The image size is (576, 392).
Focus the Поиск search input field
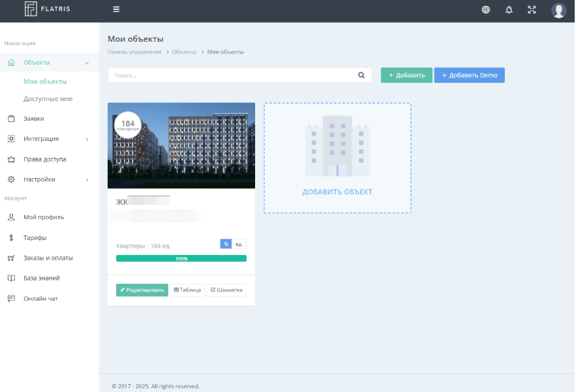point(232,76)
